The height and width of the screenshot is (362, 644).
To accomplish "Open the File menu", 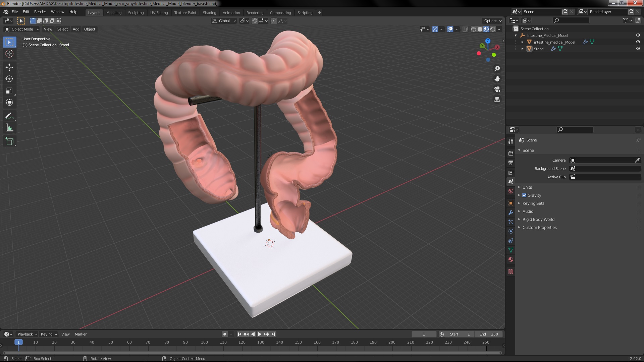I will (x=15, y=12).
